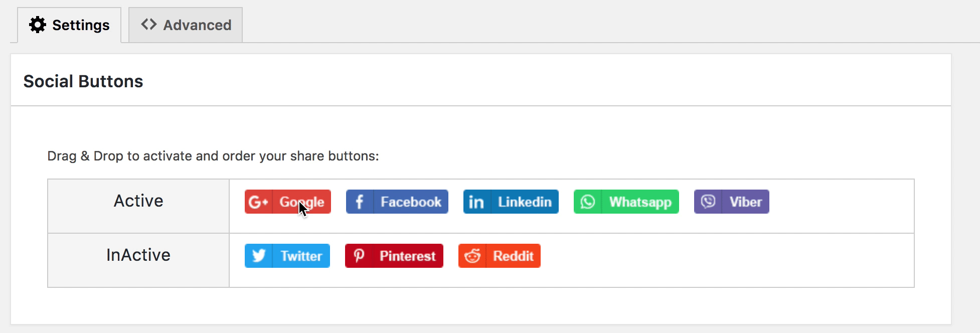
Task: Click the Whatsapp phone logo icon
Action: [587, 202]
